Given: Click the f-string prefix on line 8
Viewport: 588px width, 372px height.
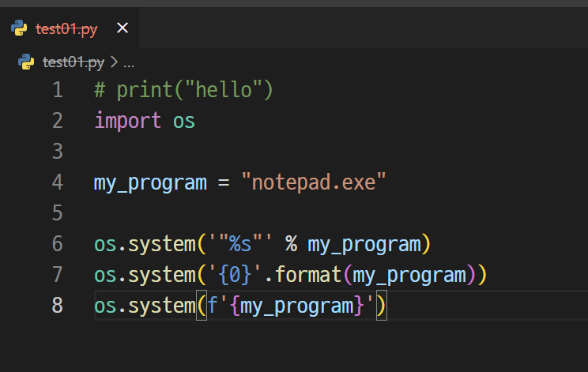Looking at the screenshot, I should click(213, 305).
